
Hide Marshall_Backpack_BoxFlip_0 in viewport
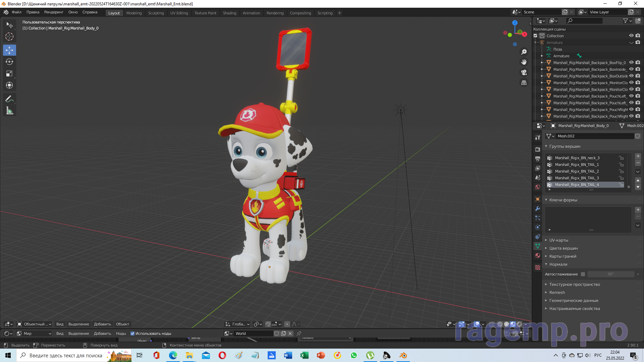pyautogui.click(x=631, y=62)
